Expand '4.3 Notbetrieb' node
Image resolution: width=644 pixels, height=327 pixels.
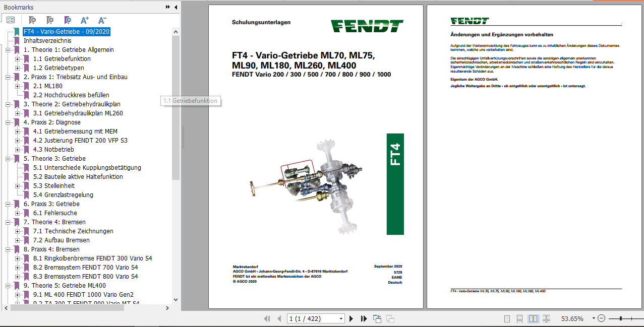point(17,150)
